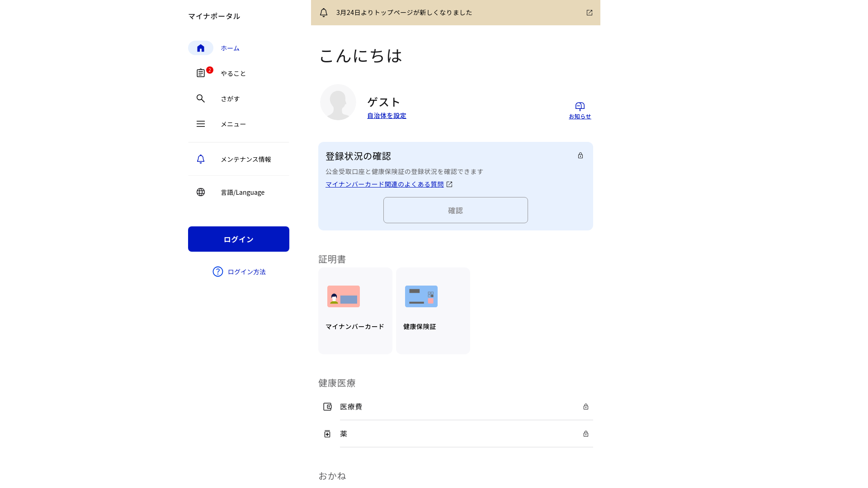The height and width of the screenshot is (488, 868).
Task: Click the wallet icon next to 医療費
Action: (327, 407)
